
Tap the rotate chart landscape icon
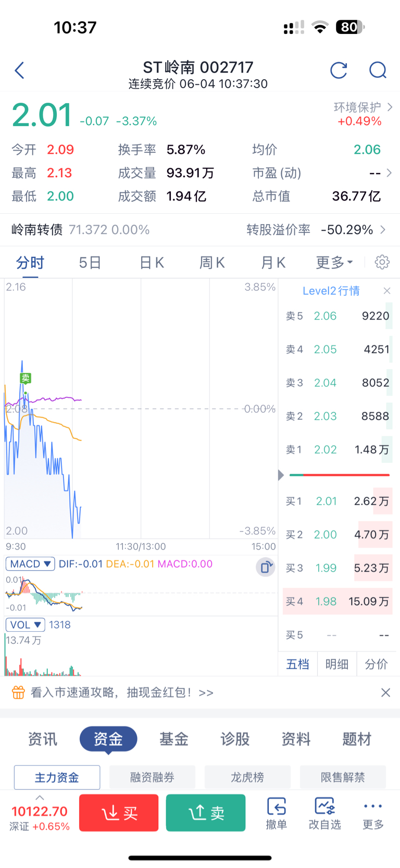tap(265, 567)
